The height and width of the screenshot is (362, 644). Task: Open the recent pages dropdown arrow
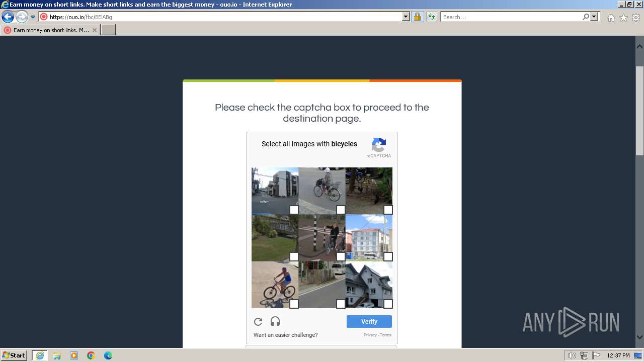[33, 17]
